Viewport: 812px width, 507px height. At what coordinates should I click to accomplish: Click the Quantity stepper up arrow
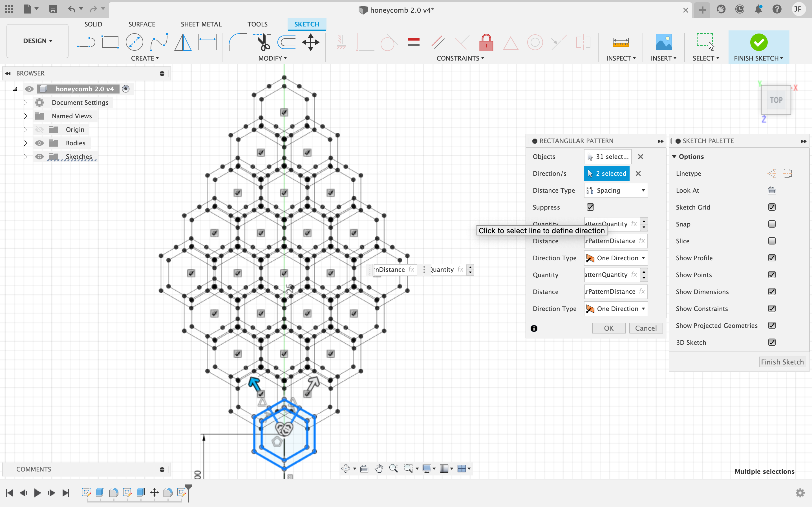click(x=643, y=221)
